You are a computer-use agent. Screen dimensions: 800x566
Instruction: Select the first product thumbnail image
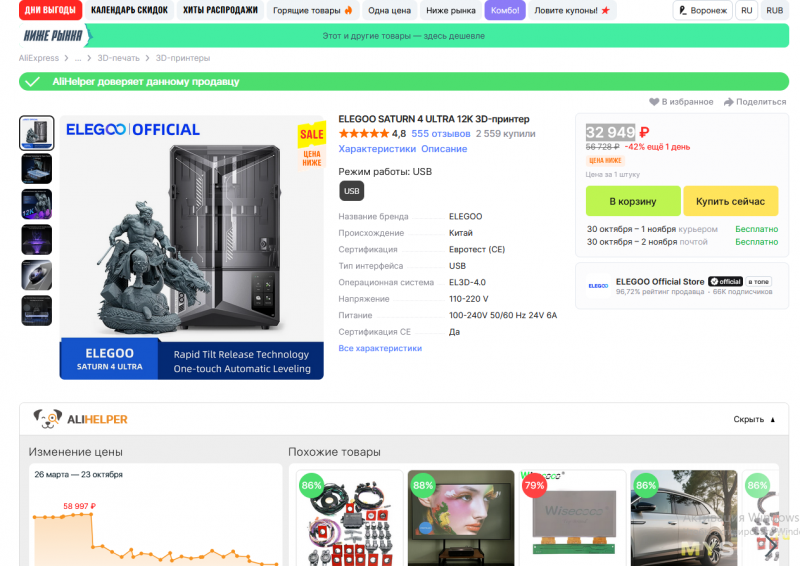37,133
